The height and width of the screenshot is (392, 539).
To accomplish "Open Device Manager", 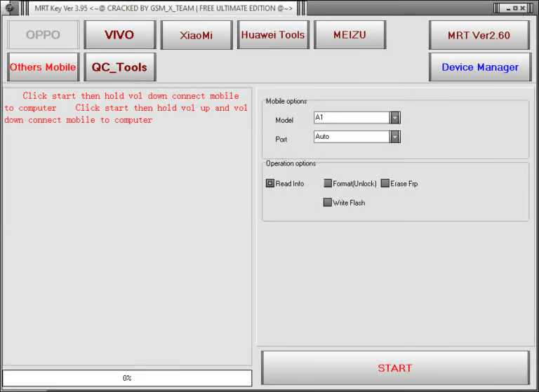I will coord(479,67).
